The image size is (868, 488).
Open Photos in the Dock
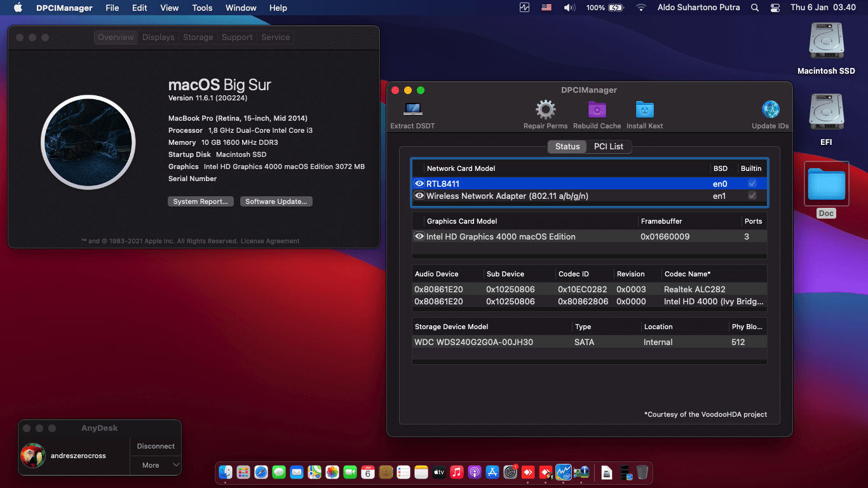pyautogui.click(x=332, y=472)
